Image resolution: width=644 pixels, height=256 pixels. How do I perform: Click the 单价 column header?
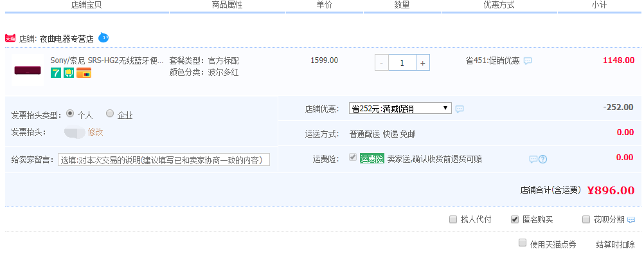coord(324,5)
